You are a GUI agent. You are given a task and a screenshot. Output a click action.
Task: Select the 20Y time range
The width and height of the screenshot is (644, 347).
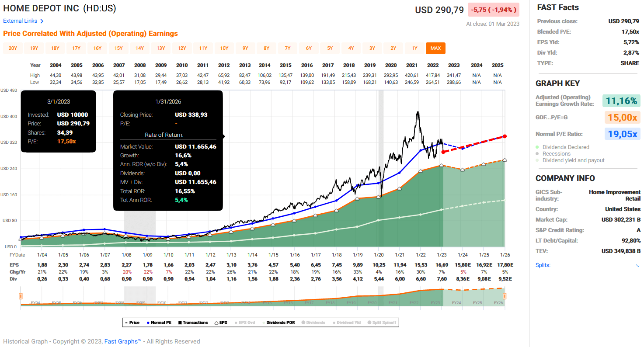13,48
